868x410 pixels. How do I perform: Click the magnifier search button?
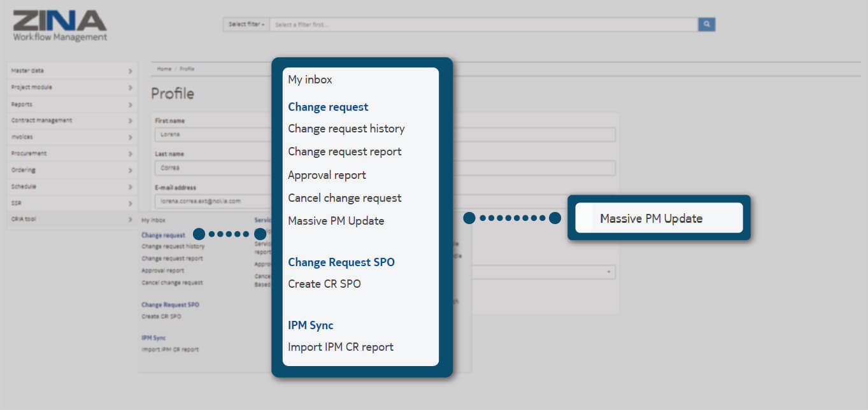(706, 24)
